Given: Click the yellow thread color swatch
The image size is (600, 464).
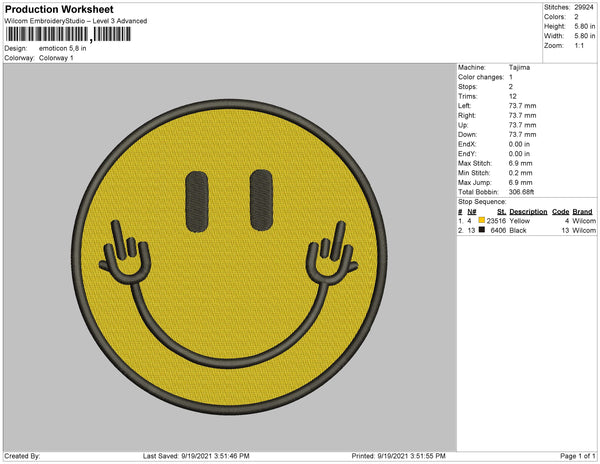Looking at the screenshot, I should (482, 220).
